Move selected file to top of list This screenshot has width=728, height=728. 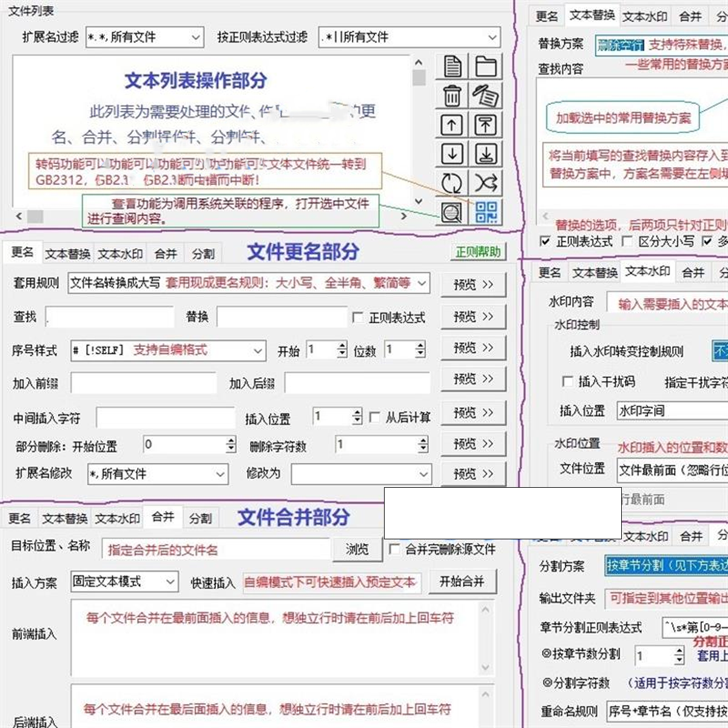click(x=487, y=126)
